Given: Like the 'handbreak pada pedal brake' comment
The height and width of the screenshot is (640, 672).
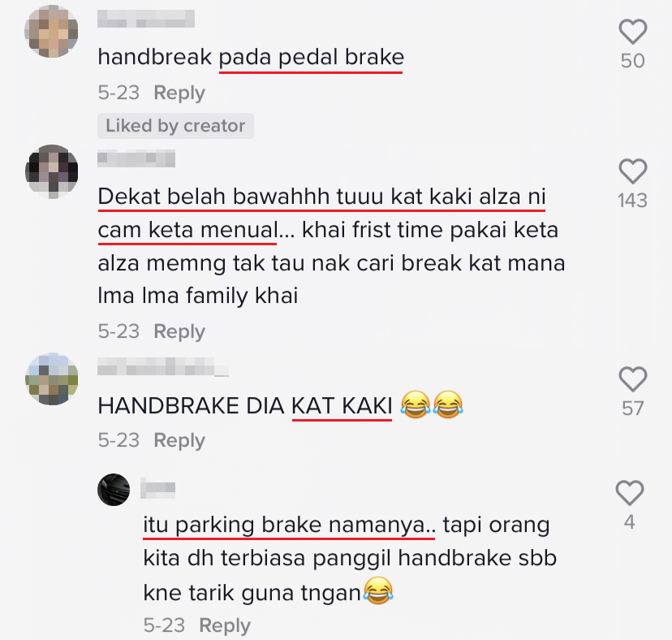Looking at the screenshot, I should click(632, 32).
